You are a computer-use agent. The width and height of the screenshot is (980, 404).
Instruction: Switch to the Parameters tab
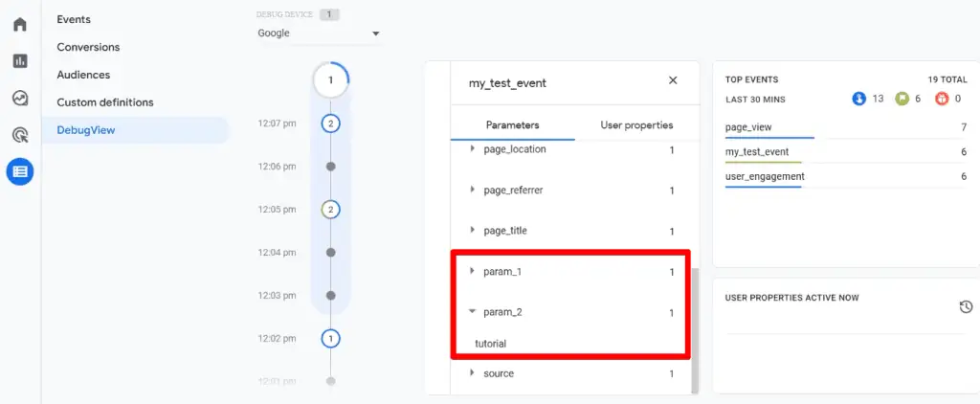513,125
